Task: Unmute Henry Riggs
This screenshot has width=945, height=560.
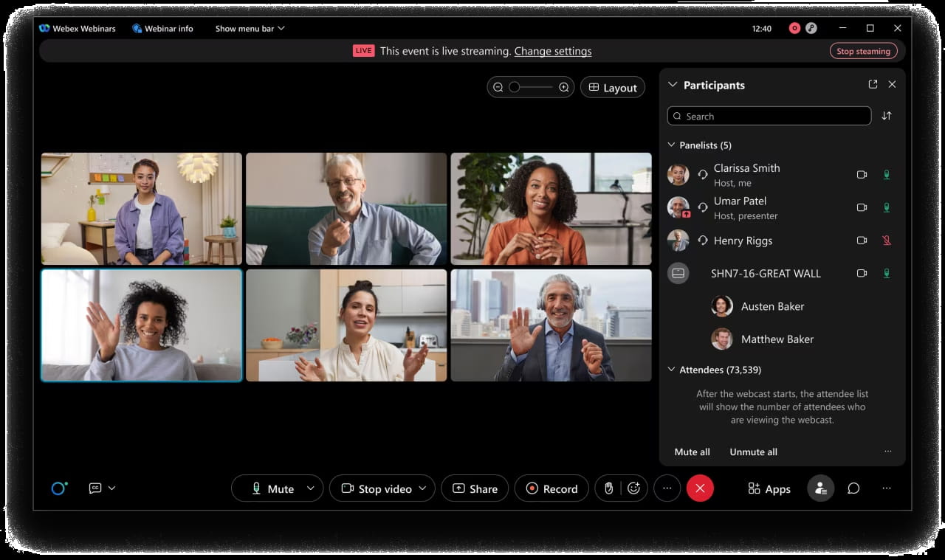Action: tap(886, 240)
